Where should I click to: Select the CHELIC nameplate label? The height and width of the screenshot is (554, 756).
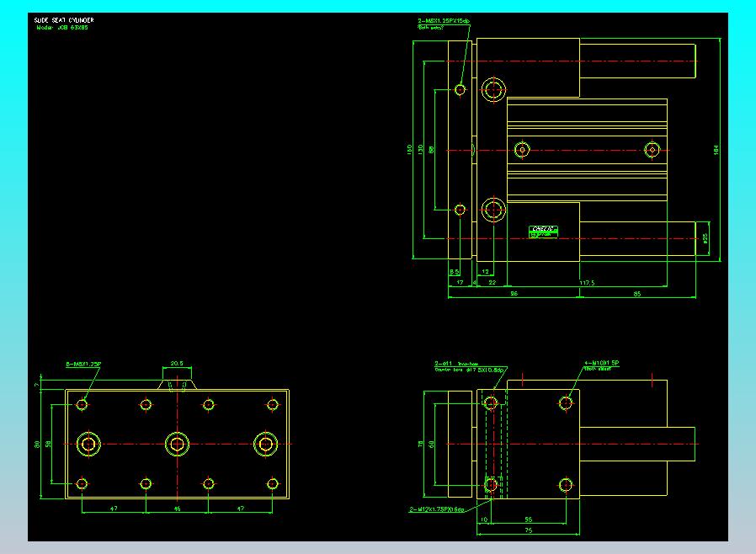tap(543, 232)
